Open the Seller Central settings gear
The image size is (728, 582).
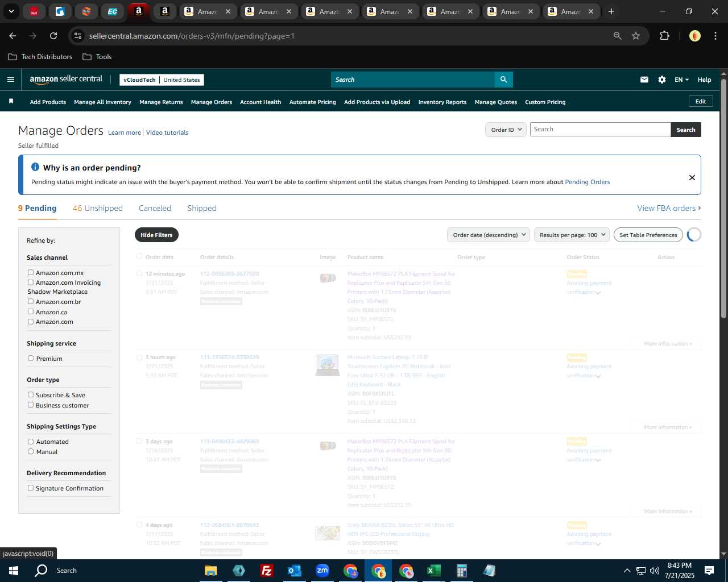tap(662, 80)
